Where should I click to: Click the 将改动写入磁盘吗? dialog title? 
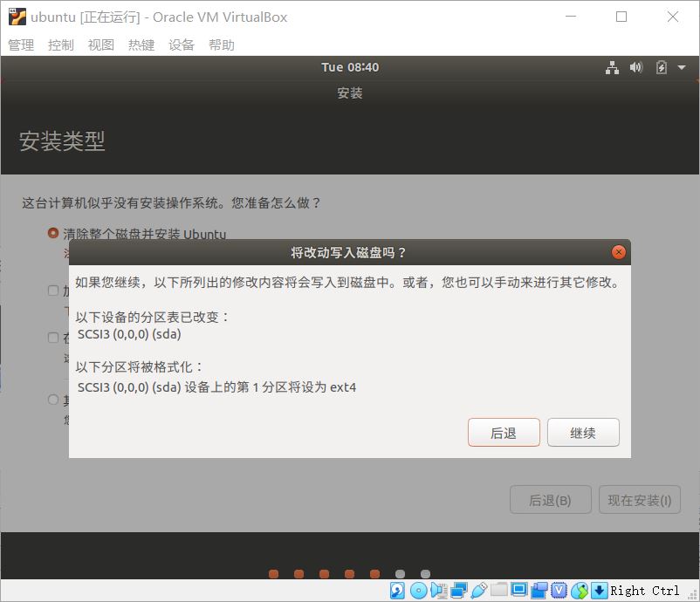coord(348,253)
